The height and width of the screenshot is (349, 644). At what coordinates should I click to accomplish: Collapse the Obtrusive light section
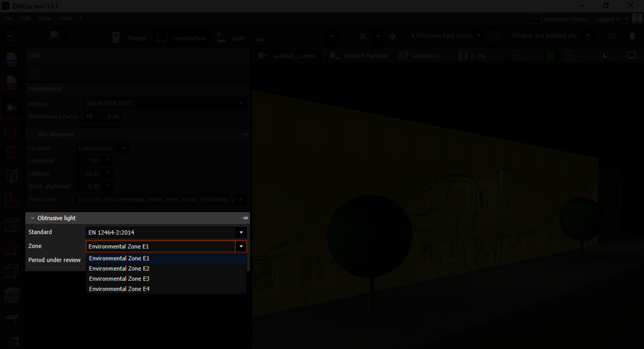(x=33, y=218)
